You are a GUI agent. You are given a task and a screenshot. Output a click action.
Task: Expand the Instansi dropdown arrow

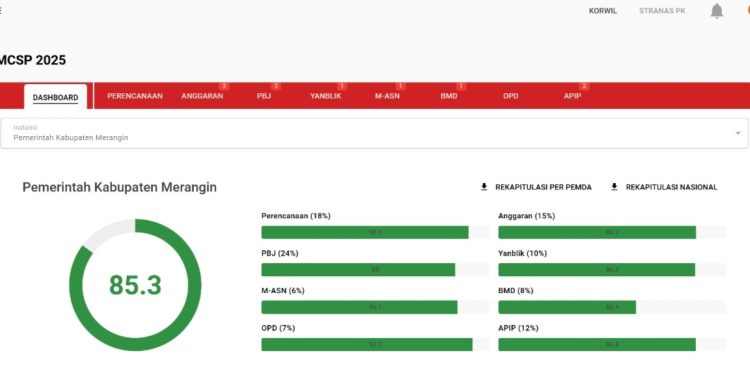click(x=738, y=133)
